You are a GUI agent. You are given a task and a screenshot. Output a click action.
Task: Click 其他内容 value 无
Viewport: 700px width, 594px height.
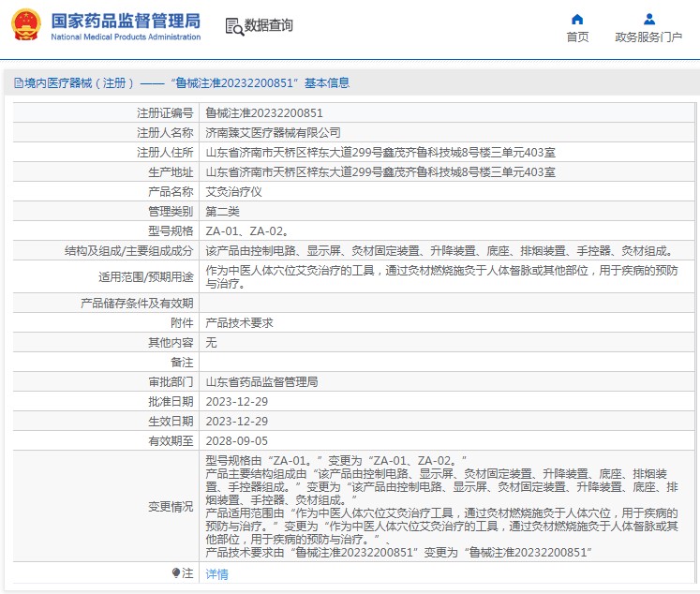[x=211, y=342]
